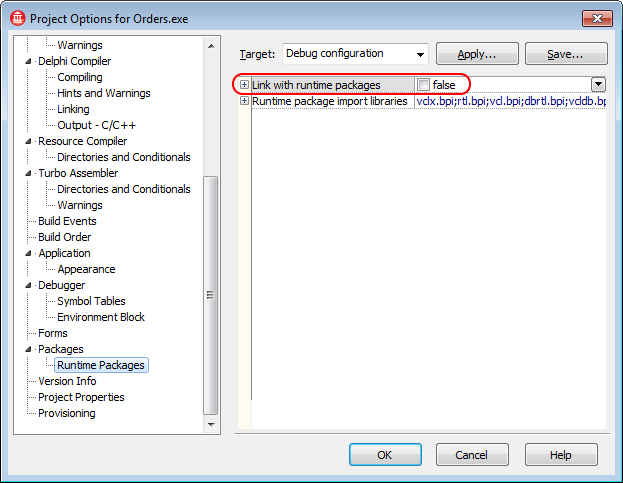623x483 pixels.
Task: Select Build Events in the tree
Action: 67,221
